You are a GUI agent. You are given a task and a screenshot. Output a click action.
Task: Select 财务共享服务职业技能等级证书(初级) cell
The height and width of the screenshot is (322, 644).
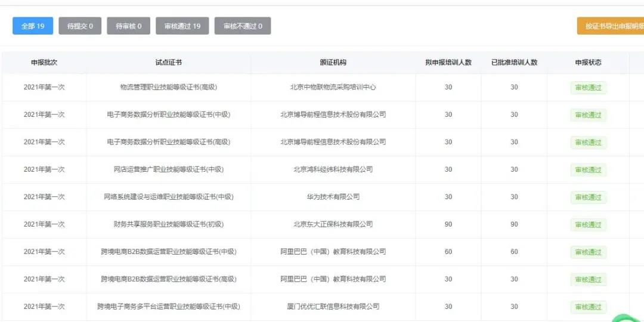168,224
